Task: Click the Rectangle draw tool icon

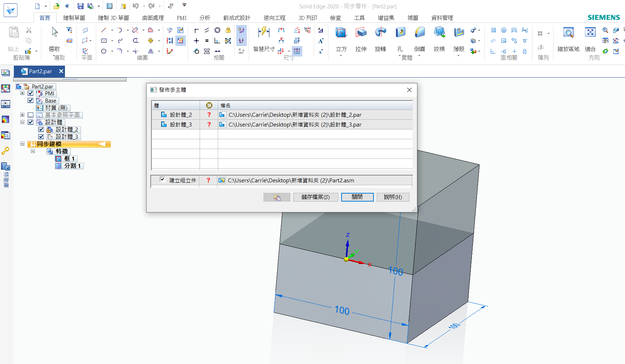Action: coord(104,41)
